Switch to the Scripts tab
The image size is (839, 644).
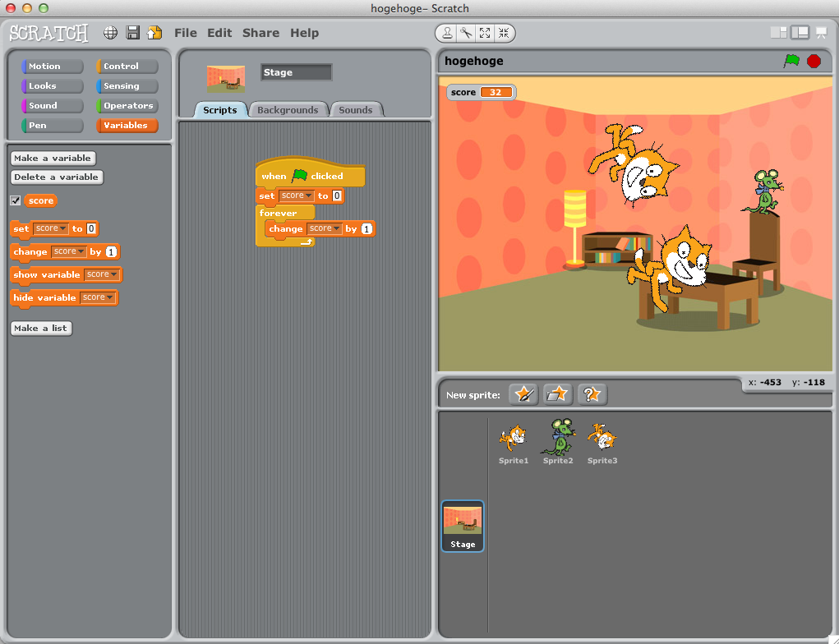220,109
